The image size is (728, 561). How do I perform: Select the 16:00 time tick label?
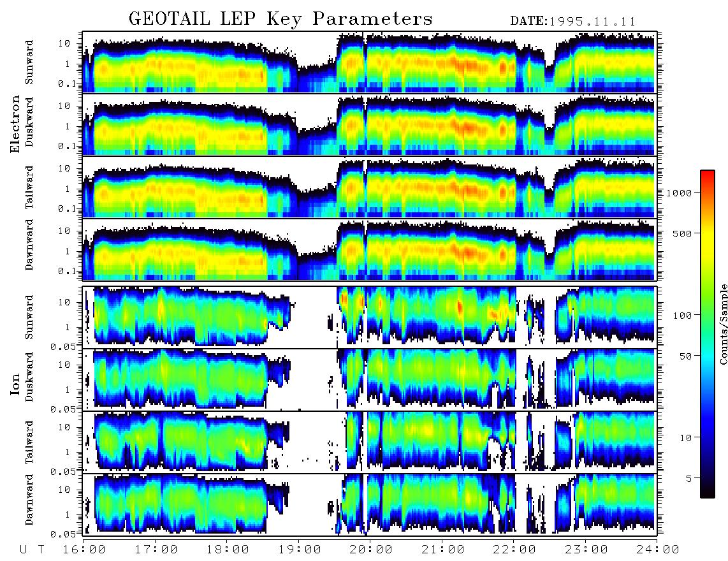click(x=84, y=550)
